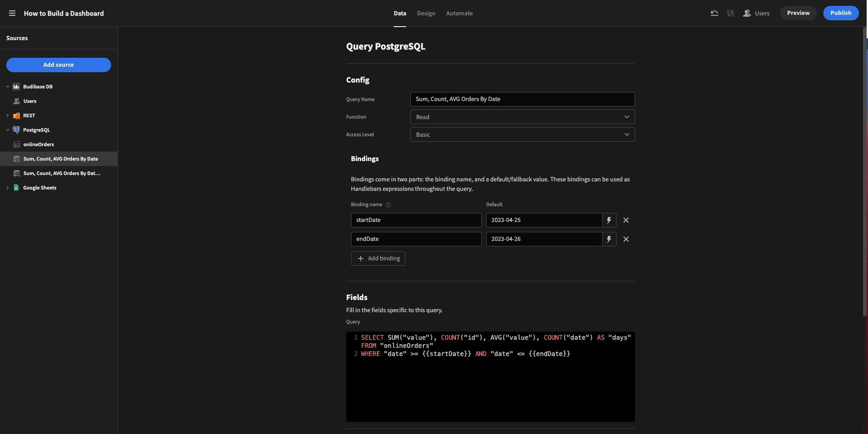
Task: Collapse the Budibase DB tree
Action: [8, 87]
